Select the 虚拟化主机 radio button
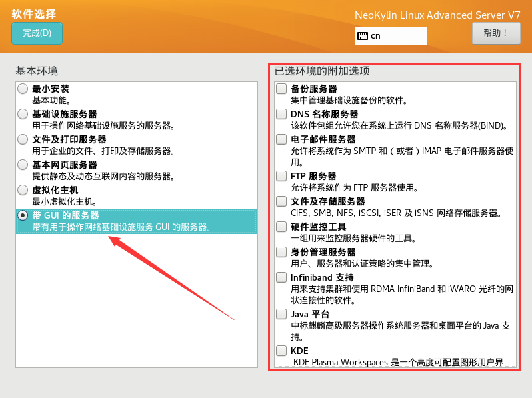This screenshot has width=532, height=398. [x=23, y=190]
